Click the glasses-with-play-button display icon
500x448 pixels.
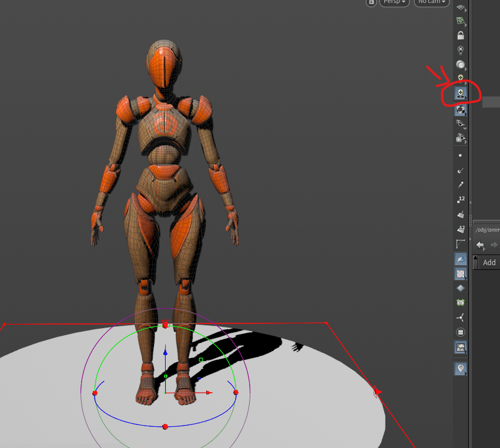pos(461,138)
